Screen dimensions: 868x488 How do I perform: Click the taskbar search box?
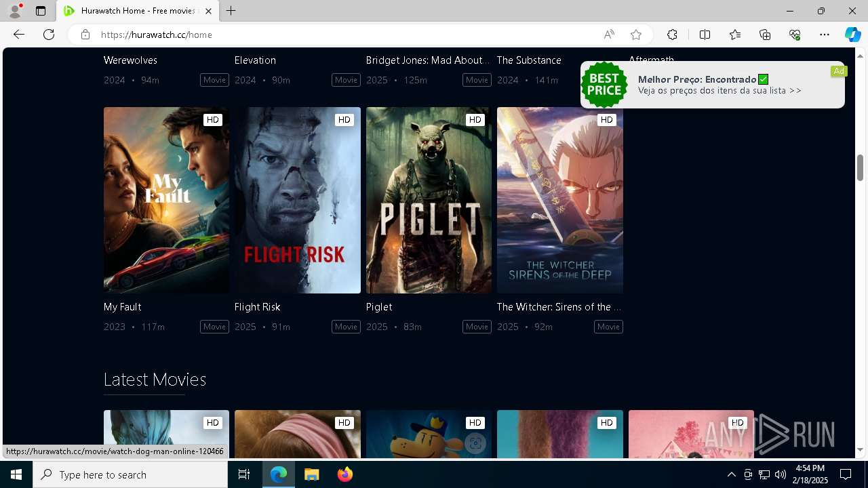(x=130, y=474)
